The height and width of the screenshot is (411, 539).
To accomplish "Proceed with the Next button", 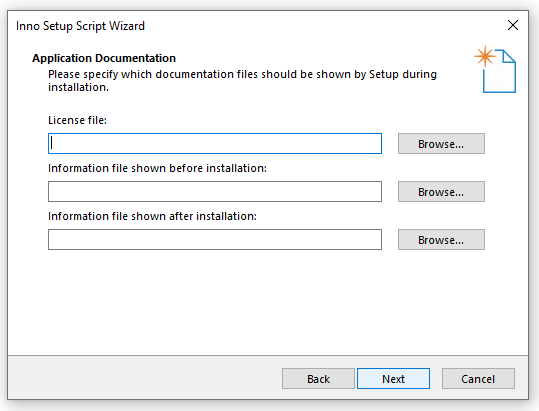I will point(393,379).
